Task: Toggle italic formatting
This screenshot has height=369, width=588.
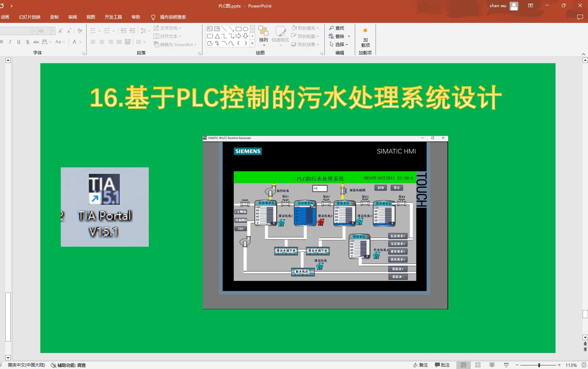Action: pos(10,42)
